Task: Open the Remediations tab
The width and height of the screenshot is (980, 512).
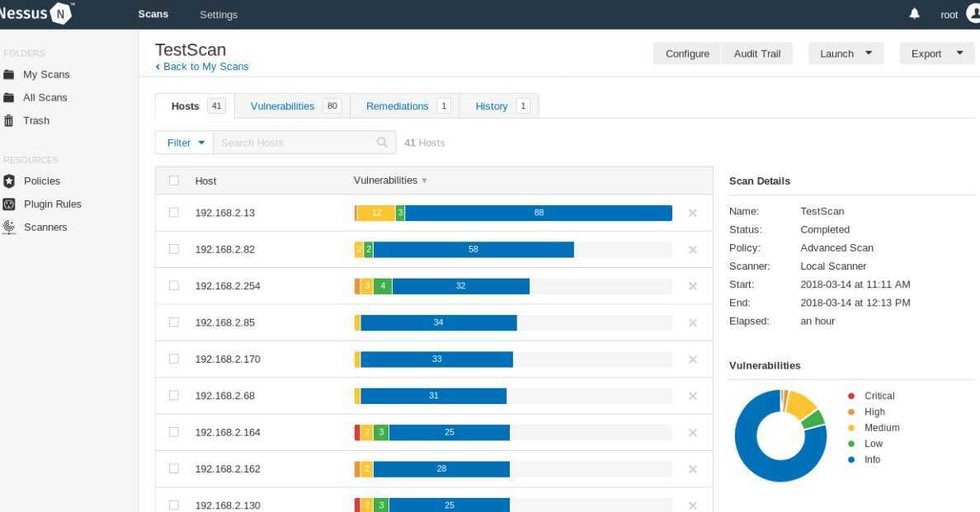Action: (397, 106)
